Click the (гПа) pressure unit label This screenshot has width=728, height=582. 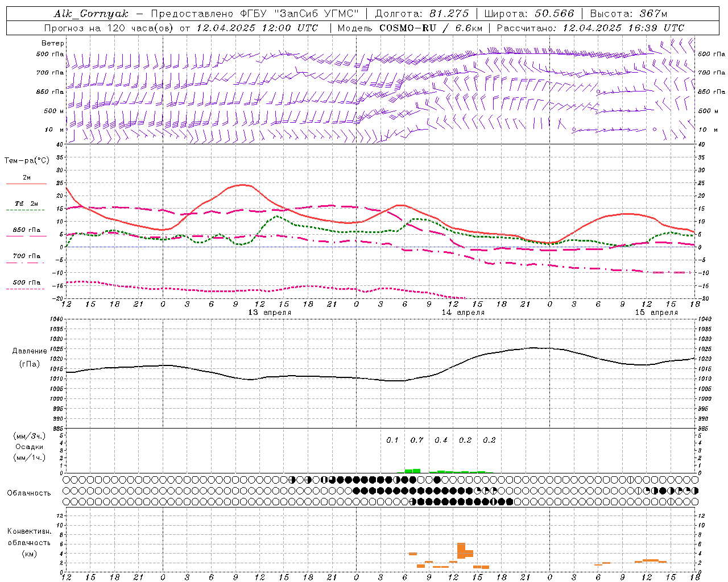30,364
